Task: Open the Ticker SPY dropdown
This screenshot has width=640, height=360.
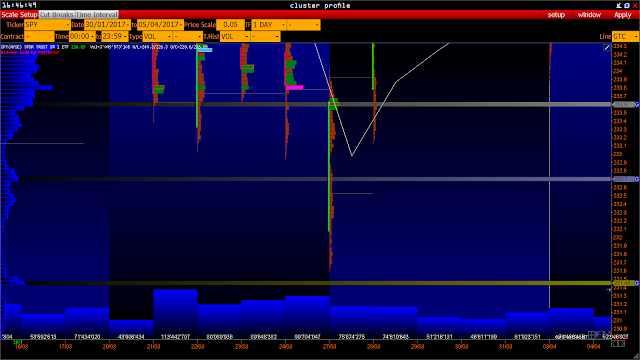Action: pyautogui.click(x=47, y=25)
